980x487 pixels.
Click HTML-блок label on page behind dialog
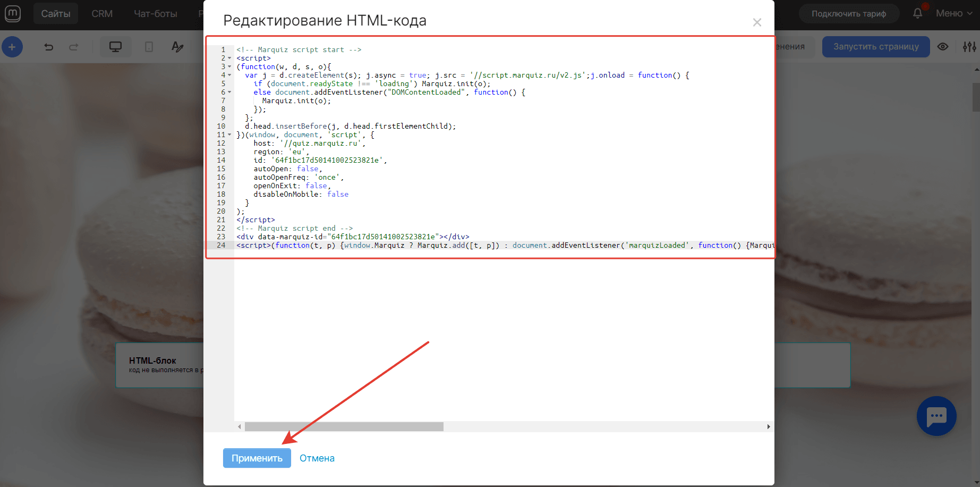[x=152, y=360]
